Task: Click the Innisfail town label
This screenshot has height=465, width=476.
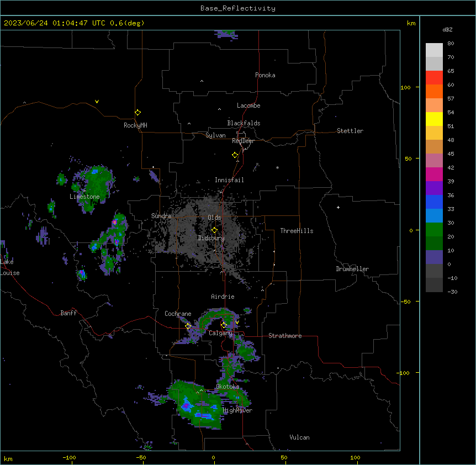Action: [x=229, y=180]
